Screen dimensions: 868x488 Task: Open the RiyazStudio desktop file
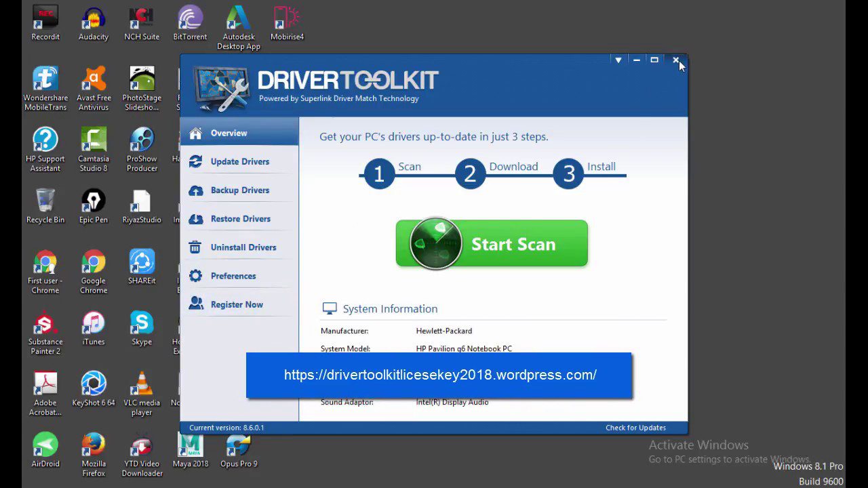(x=142, y=206)
